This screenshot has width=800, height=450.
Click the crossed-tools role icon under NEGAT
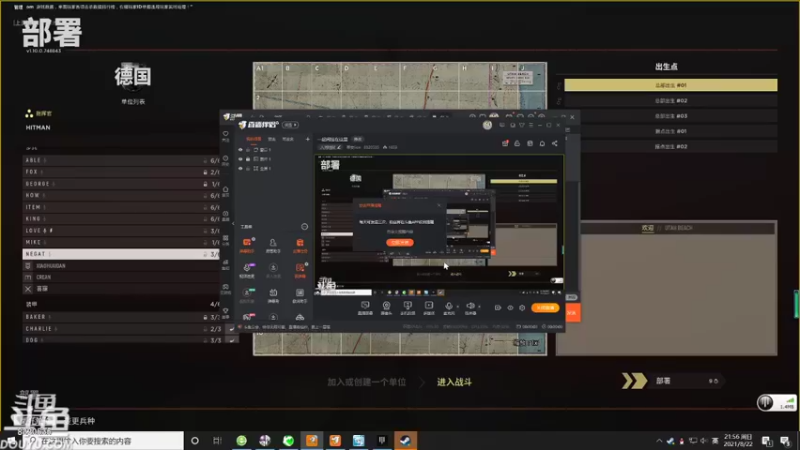pyautogui.click(x=28, y=289)
